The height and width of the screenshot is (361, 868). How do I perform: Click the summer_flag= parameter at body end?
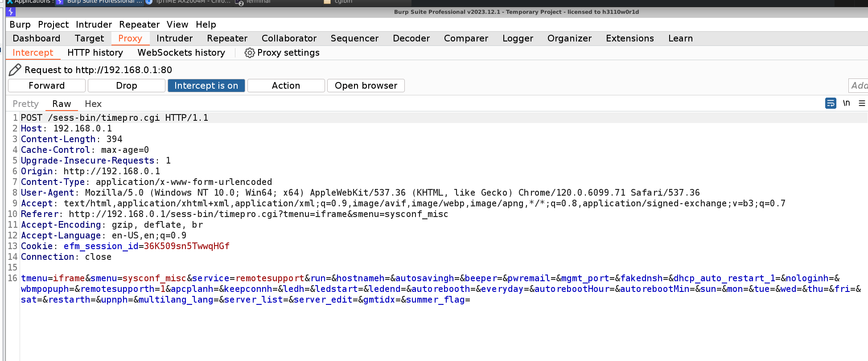pos(438,299)
